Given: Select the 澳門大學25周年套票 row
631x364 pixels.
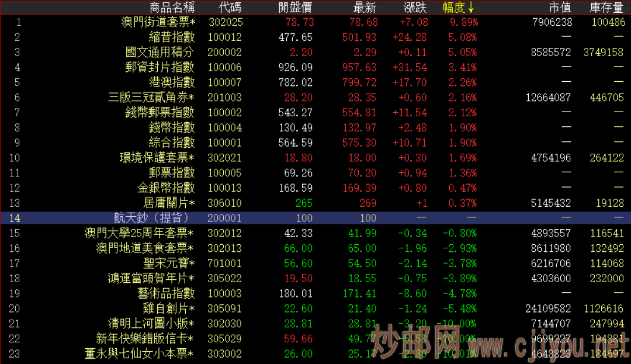Looking at the screenshot, I should [140, 233].
